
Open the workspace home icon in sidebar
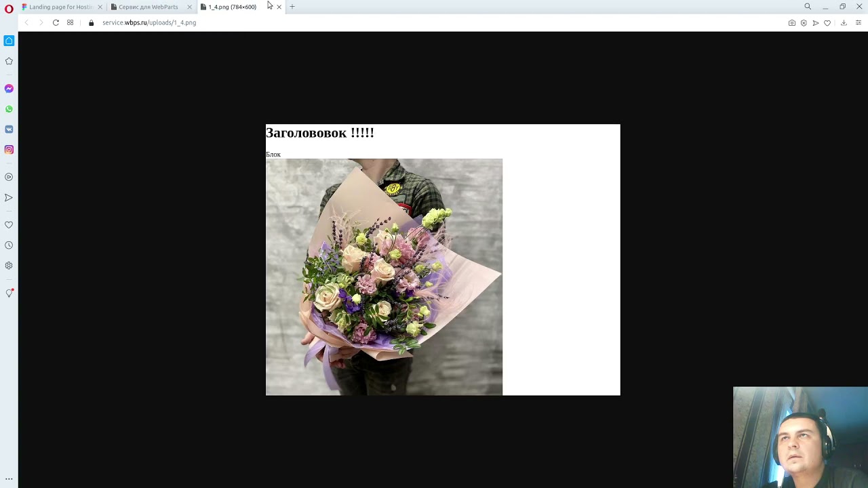click(x=9, y=41)
